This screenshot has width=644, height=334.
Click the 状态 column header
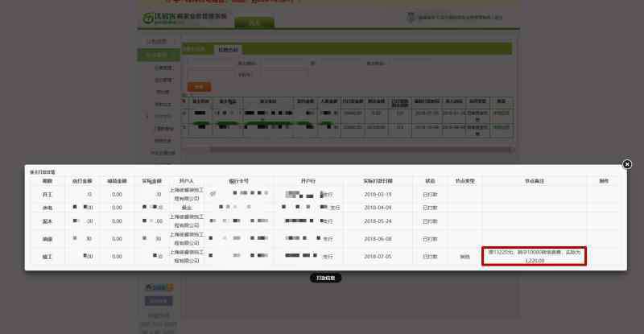point(430,181)
